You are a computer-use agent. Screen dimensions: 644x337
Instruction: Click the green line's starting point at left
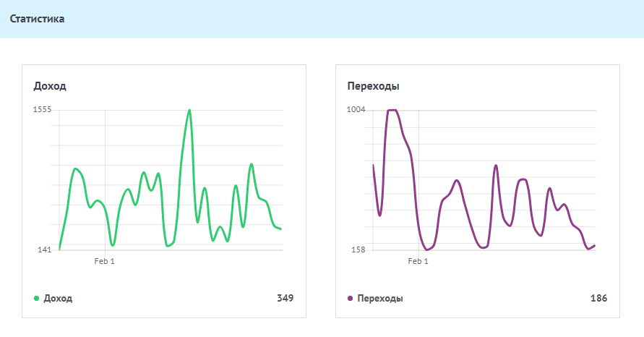pos(59,249)
